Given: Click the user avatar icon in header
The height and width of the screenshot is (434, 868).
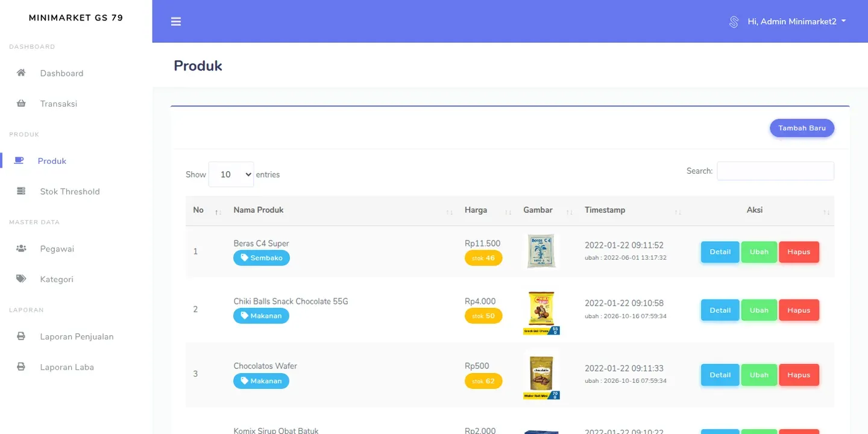Looking at the screenshot, I should click(x=734, y=22).
